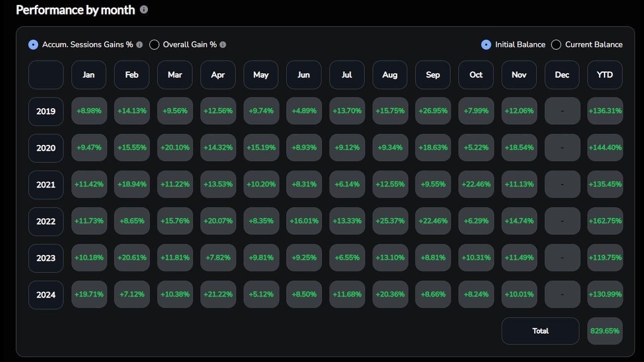This screenshot has width=644, height=362.
Task: Click the +11.73% cell
Action: [89, 221]
